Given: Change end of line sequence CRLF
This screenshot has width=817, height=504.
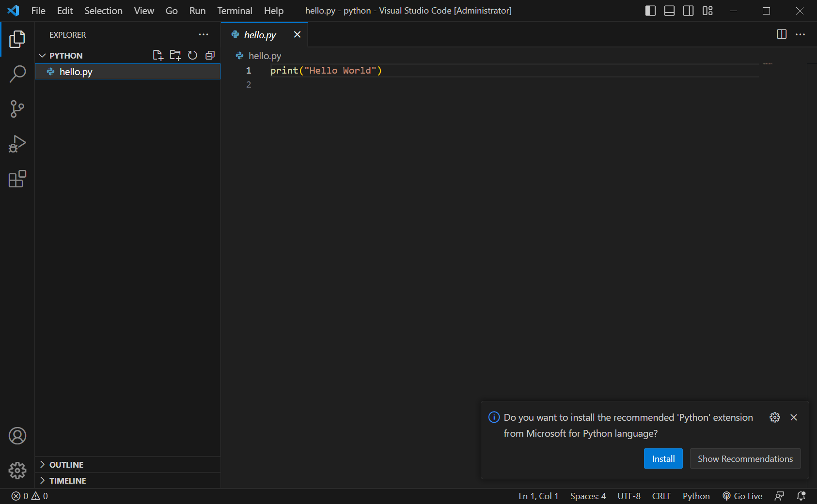Looking at the screenshot, I should click(x=661, y=496).
